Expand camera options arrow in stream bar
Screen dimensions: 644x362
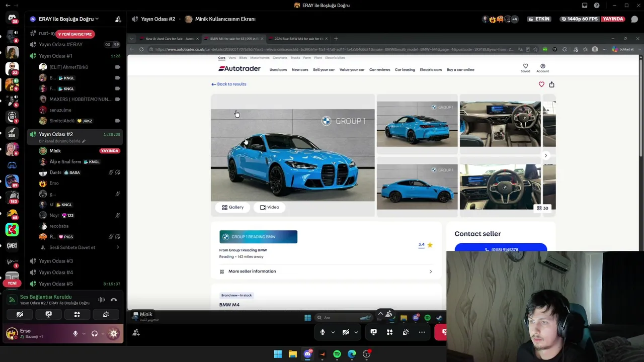tap(356, 332)
